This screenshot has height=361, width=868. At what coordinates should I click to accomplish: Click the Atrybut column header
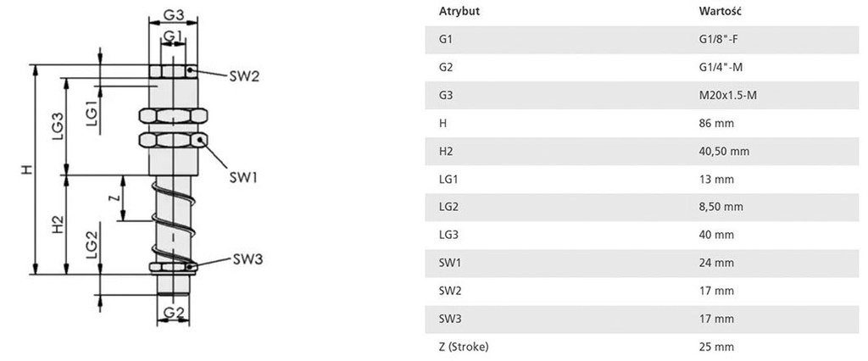pos(457,12)
